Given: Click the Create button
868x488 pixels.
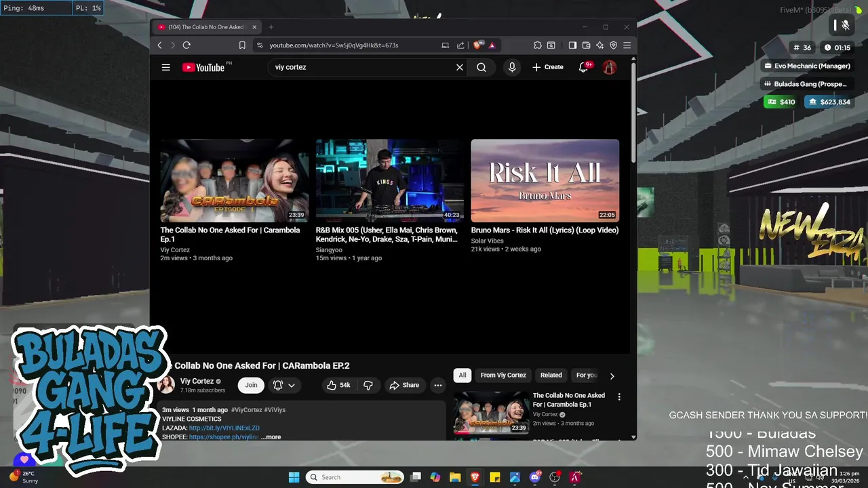Looking at the screenshot, I should click(548, 67).
